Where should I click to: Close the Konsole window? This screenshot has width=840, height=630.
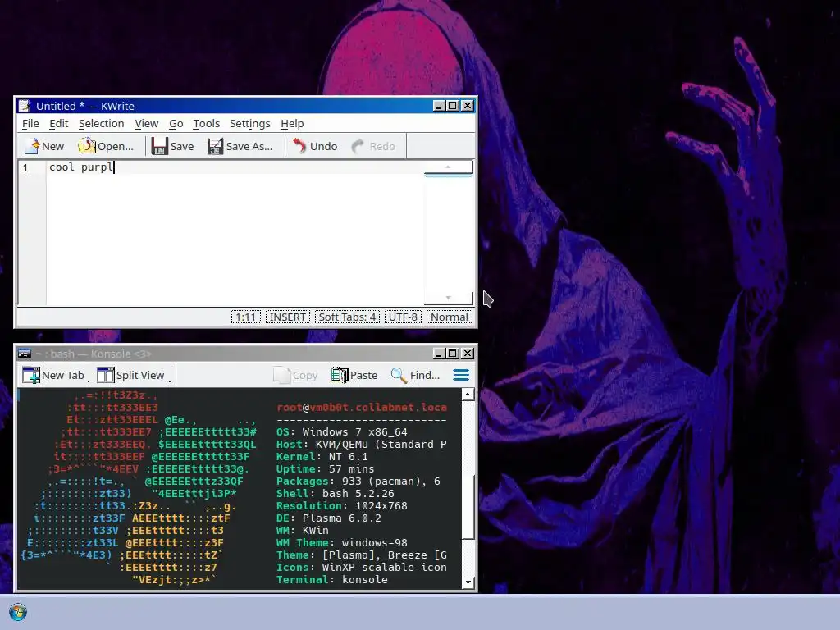(468, 354)
